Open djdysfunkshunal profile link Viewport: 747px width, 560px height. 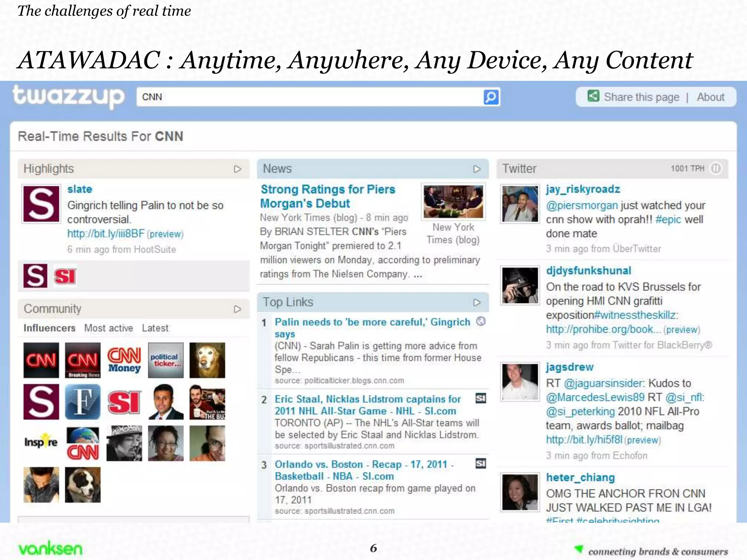(588, 271)
